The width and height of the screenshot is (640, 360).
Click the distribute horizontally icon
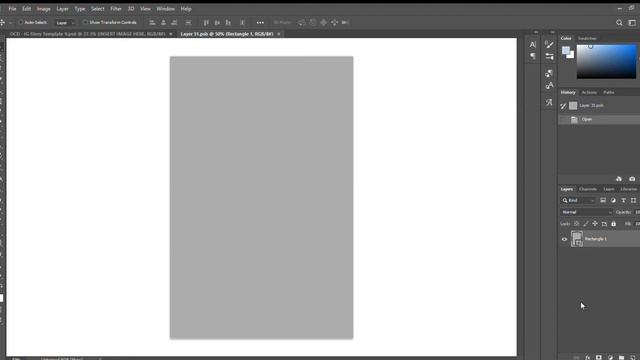[242, 23]
